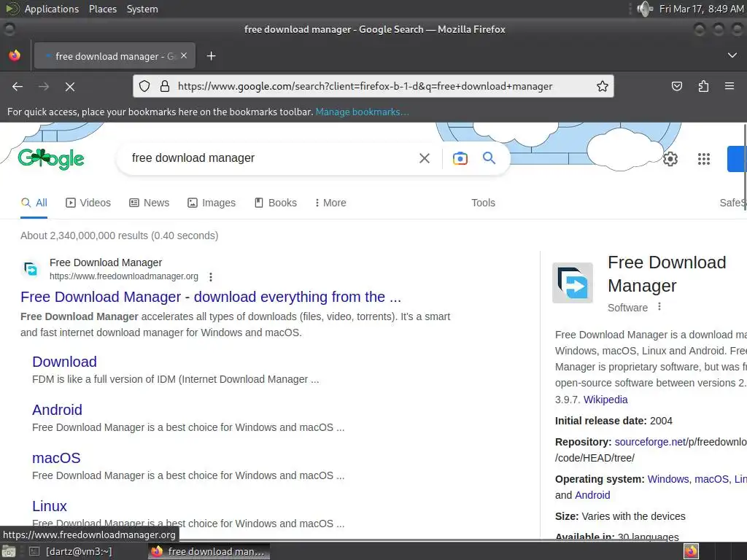Switch to the dartz@vm3 terminal taskbar item
The width and height of the screenshot is (747, 560).
click(71, 551)
